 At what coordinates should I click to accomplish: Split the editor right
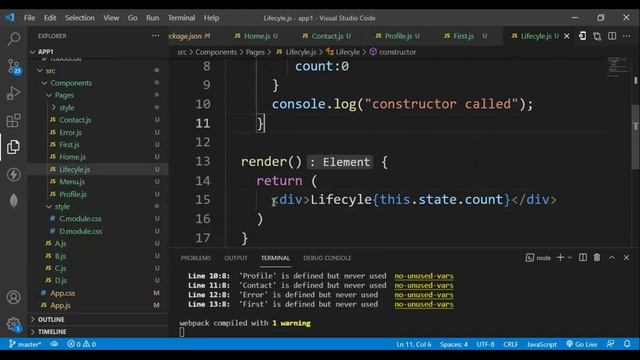pos(612,36)
